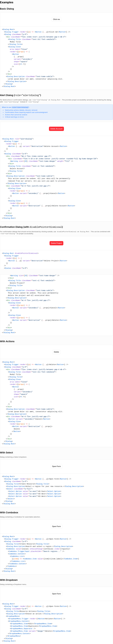Click Open Form under With Dropdown
Screen dimensions: 113x644
56,594
